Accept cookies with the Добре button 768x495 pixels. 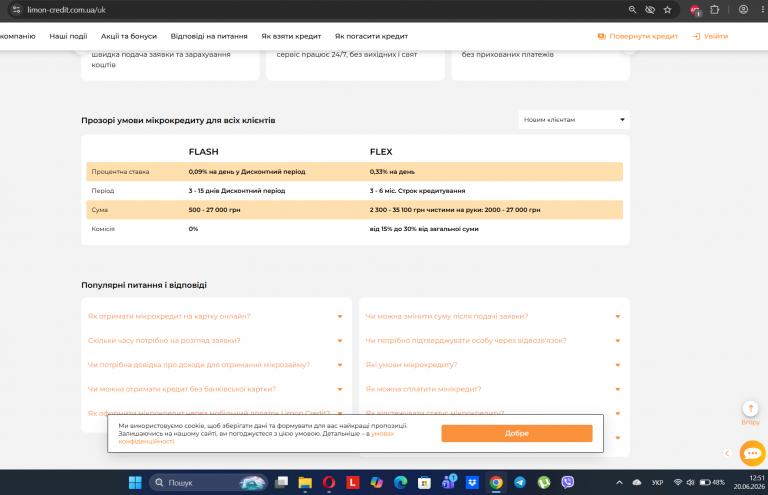(x=517, y=433)
